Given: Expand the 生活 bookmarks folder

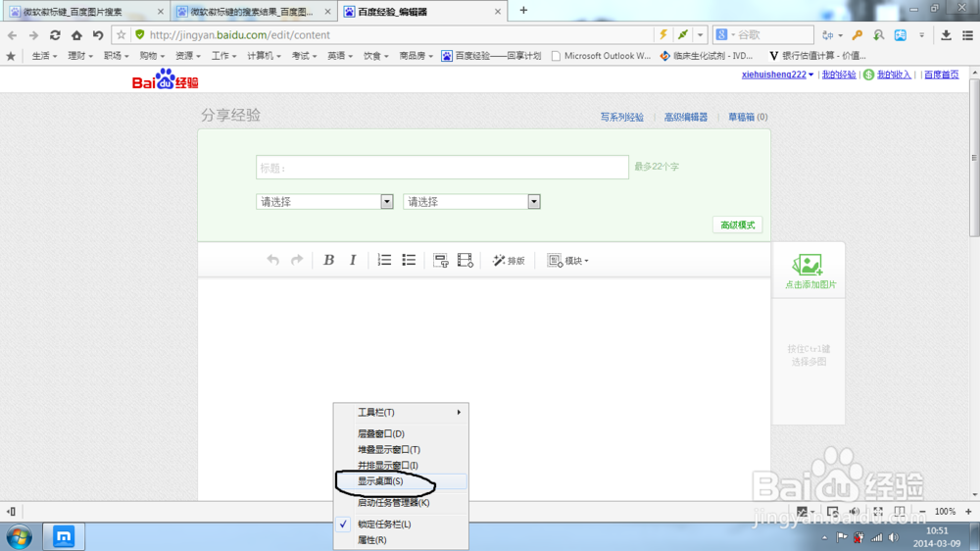Looking at the screenshot, I should 44,56.
